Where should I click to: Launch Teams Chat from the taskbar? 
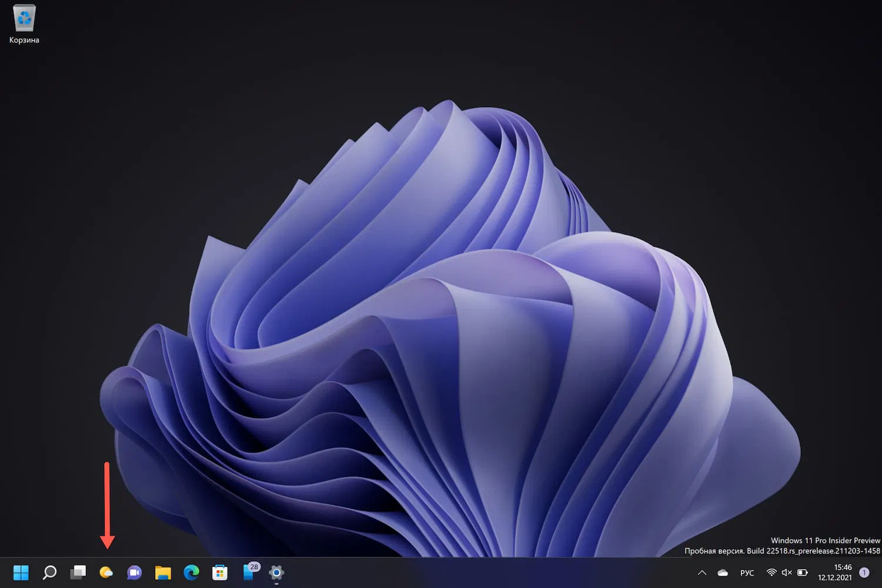click(x=135, y=572)
